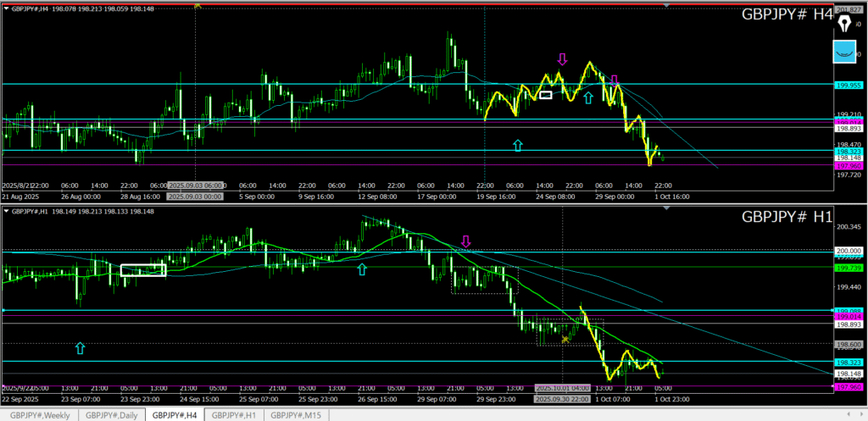868x421 pixels.
Task: Click the green 199.739 price label on H1
Action: 849,267
